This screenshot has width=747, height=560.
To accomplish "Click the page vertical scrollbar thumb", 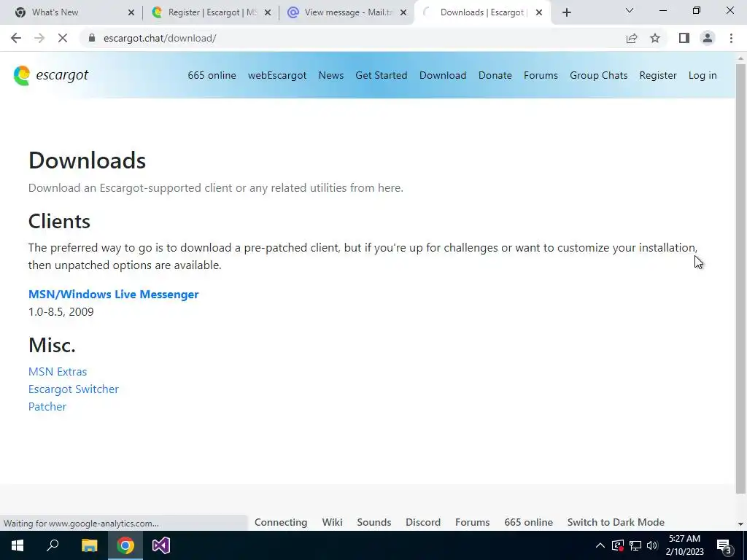I will 740,279.
